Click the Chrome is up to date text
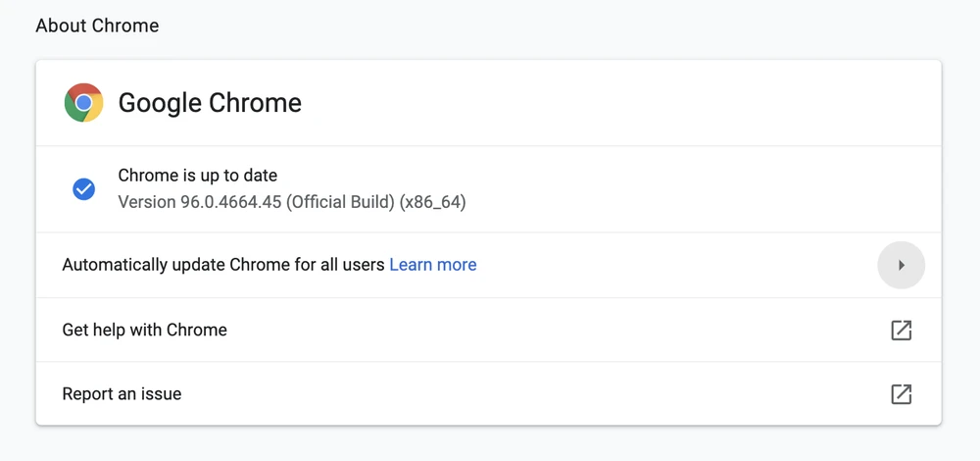 coord(198,176)
